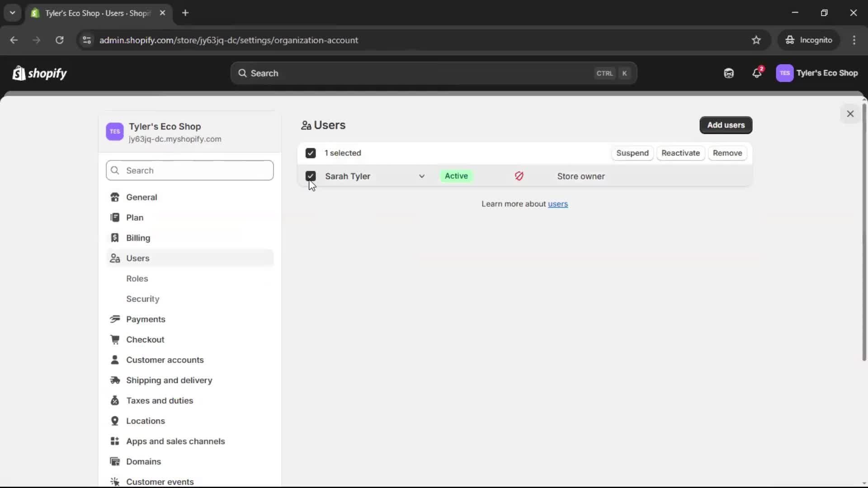Click the Shopify logo in the top bar
The image size is (868, 488).
tap(40, 73)
